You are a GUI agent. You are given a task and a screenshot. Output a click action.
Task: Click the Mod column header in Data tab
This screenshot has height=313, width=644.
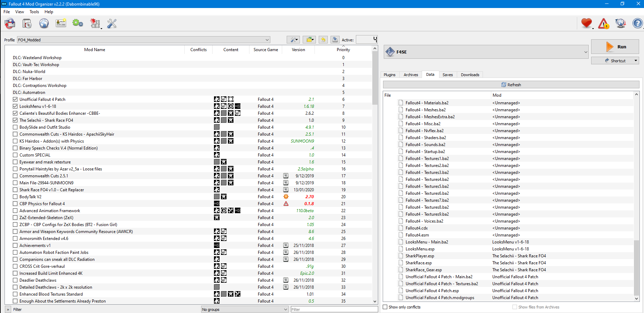click(x=562, y=95)
